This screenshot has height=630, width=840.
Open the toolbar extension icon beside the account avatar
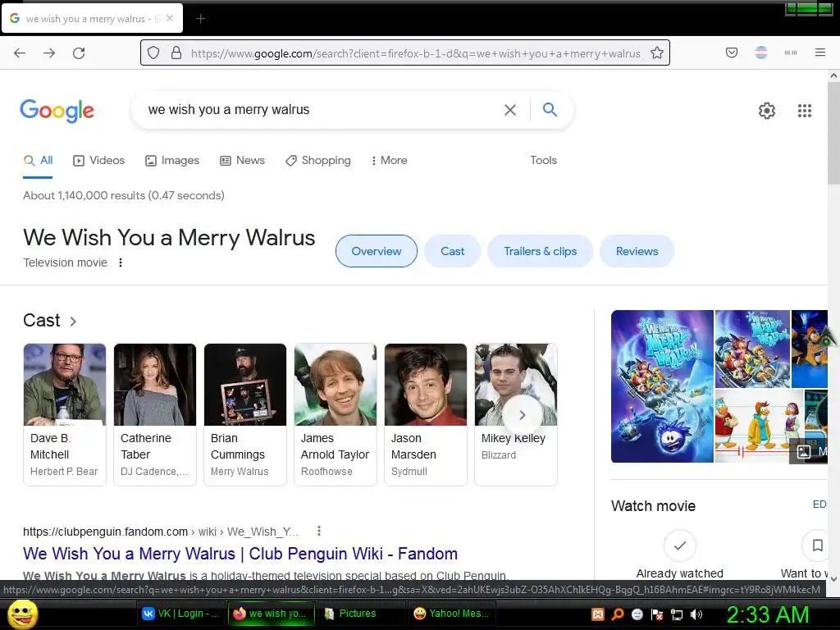tap(791, 52)
